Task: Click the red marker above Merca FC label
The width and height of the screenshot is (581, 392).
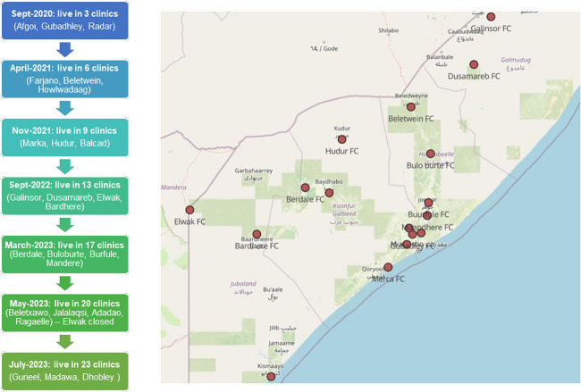Action: [388, 267]
